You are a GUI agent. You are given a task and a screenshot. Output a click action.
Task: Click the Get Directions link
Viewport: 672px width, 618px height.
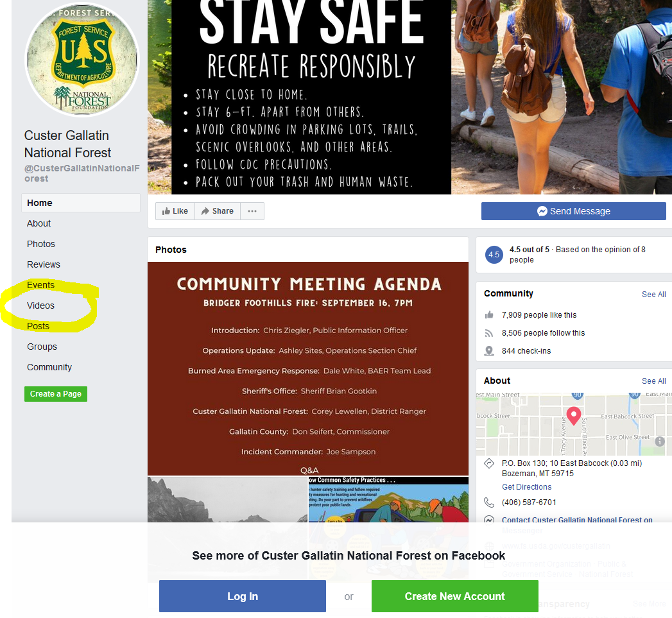pyautogui.click(x=526, y=487)
